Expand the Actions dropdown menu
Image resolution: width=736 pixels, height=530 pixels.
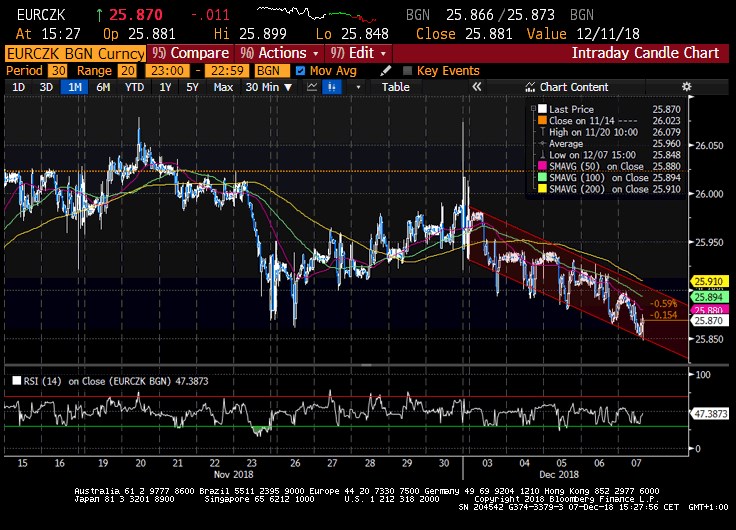(x=284, y=53)
